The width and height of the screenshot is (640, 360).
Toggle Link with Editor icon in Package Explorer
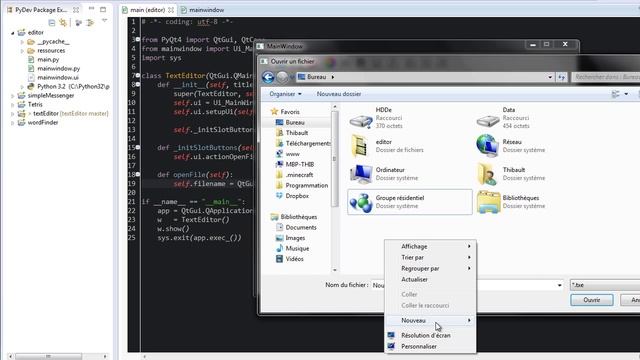(63, 22)
